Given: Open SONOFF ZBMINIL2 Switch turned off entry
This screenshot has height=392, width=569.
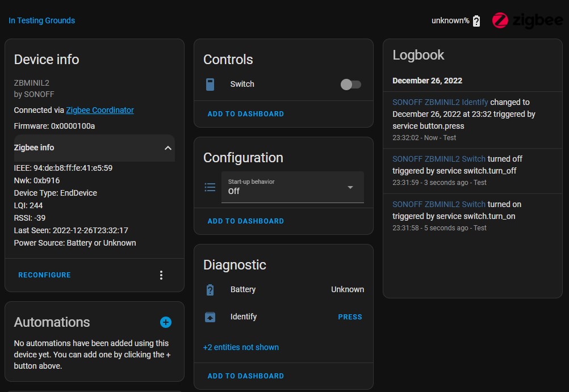Looking at the screenshot, I should tap(439, 159).
